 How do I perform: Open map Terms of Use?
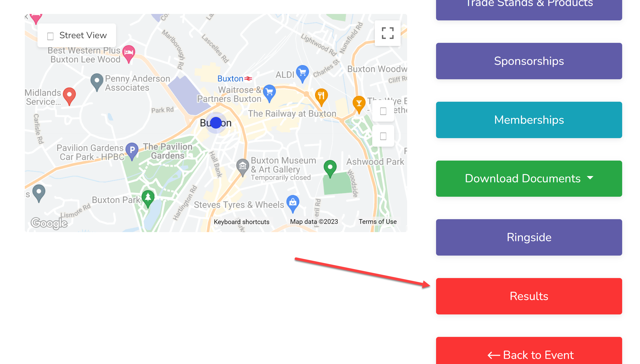coord(378,221)
